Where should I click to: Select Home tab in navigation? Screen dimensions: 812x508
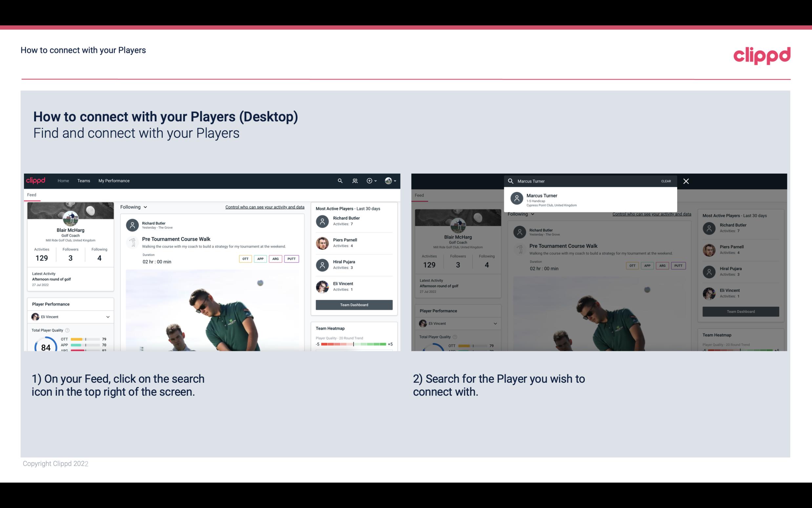coord(64,181)
